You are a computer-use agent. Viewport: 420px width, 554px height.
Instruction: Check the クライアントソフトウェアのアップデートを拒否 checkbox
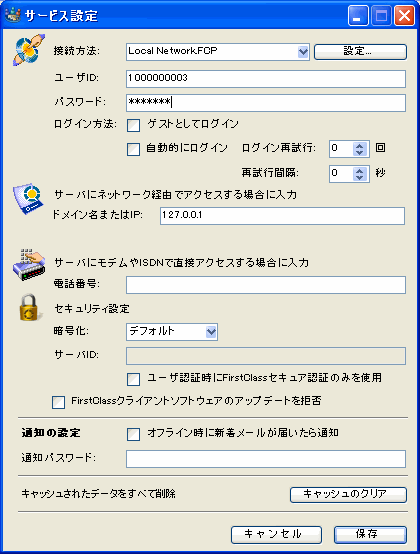click(x=58, y=402)
